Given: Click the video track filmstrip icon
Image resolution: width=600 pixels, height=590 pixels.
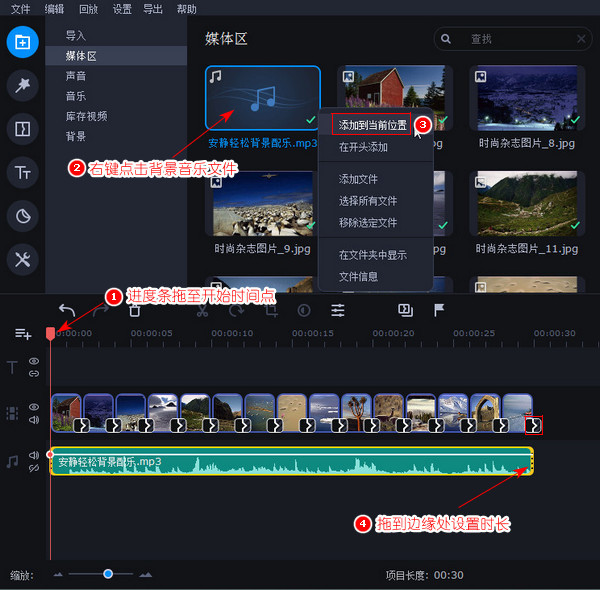Looking at the screenshot, I should 12,414.
